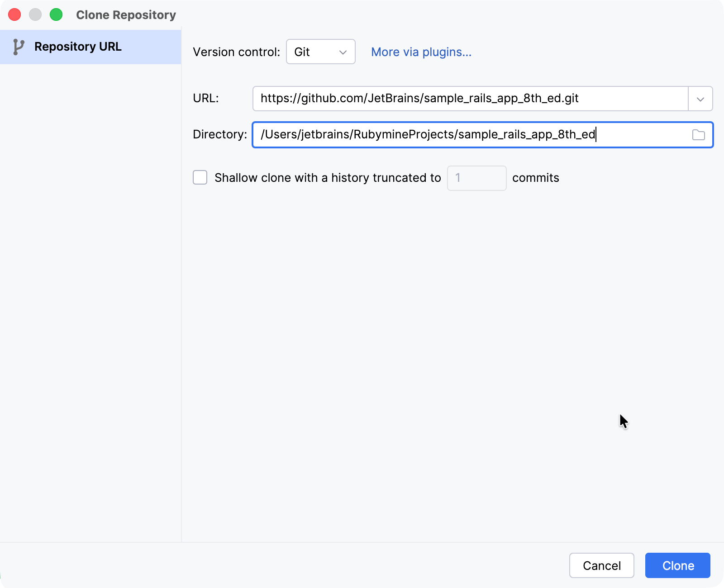724x588 pixels.
Task: Click the Directory label
Action: pyautogui.click(x=220, y=134)
